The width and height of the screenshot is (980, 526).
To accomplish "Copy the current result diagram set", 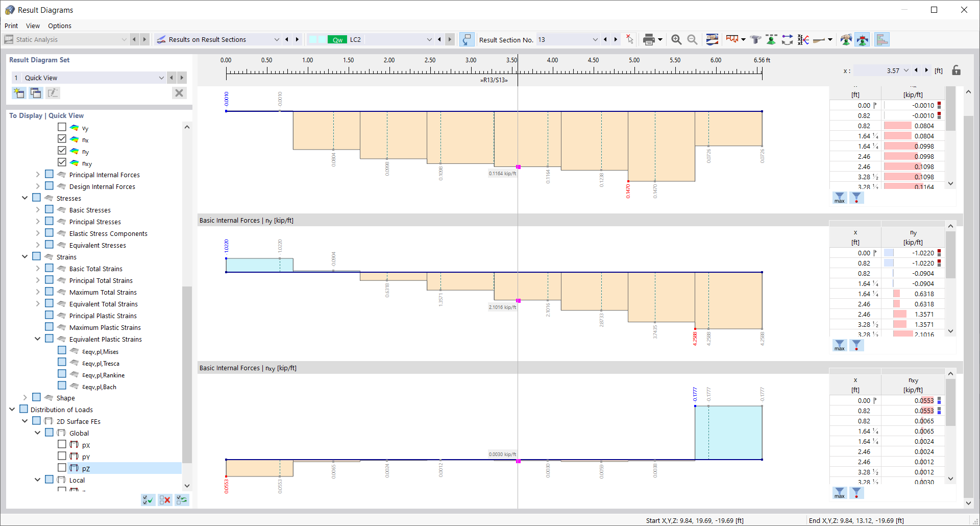I will click(35, 93).
